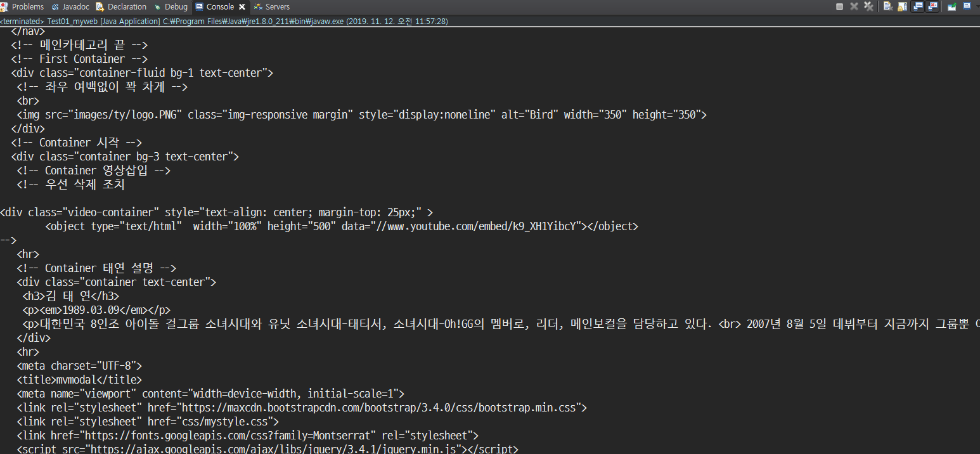Click the 'container text-center' div line
The width and height of the screenshot is (980, 454).
tap(117, 282)
